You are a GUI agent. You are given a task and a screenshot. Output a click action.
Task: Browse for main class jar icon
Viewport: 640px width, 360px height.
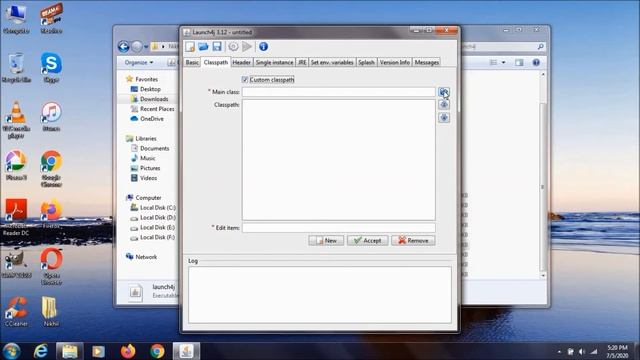tap(444, 92)
